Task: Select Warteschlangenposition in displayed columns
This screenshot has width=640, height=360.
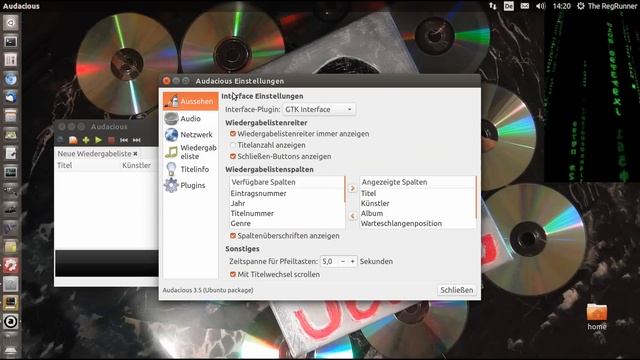Action: (418, 223)
